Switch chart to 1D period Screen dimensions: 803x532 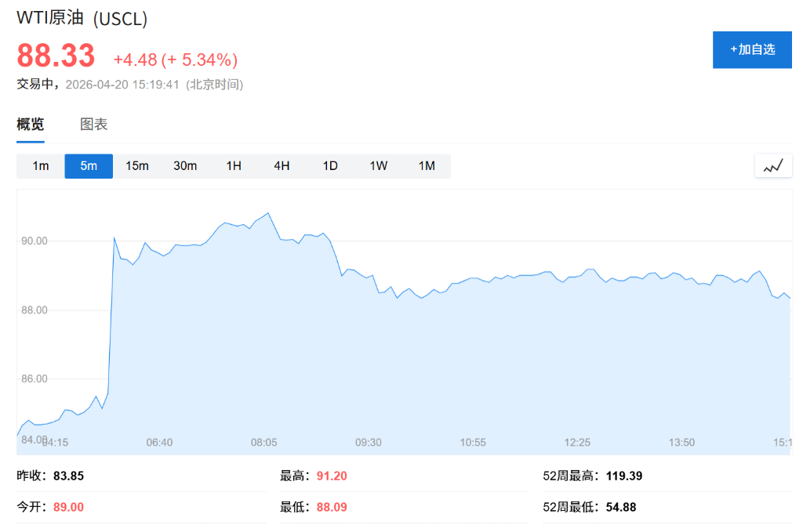[x=330, y=166]
